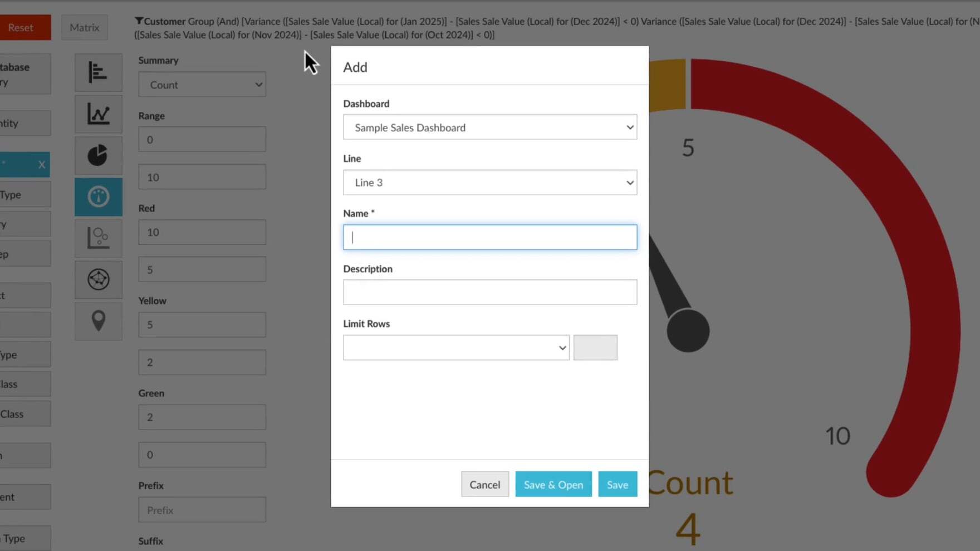Select the radar chart visualization icon
The height and width of the screenshot is (551, 980).
coord(99,279)
